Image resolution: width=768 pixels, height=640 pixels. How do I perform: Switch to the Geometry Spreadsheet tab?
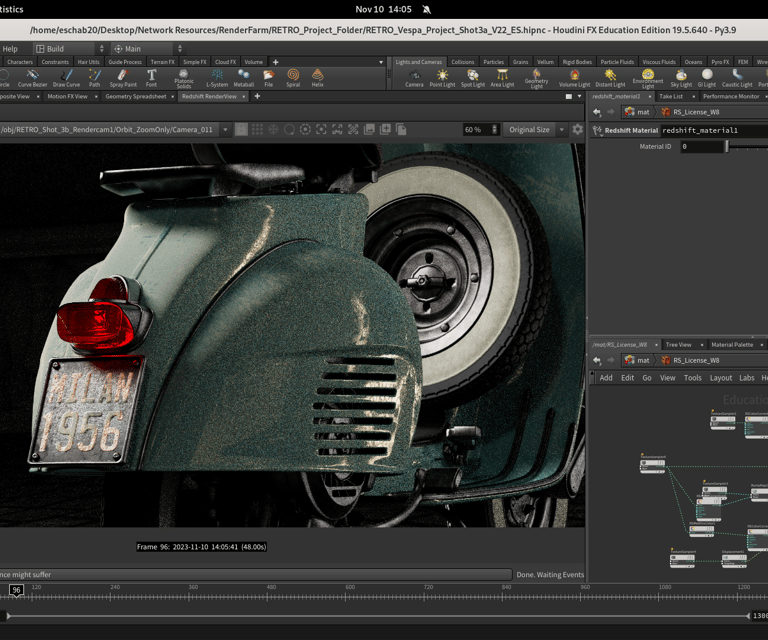point(135,97)
